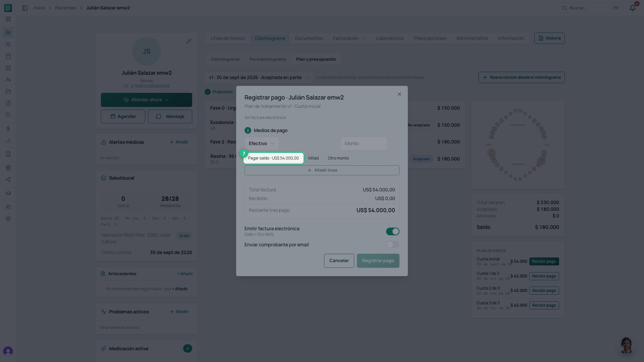
Task: Expand the plan version v1 selector
Action: (x=259, y=77)
